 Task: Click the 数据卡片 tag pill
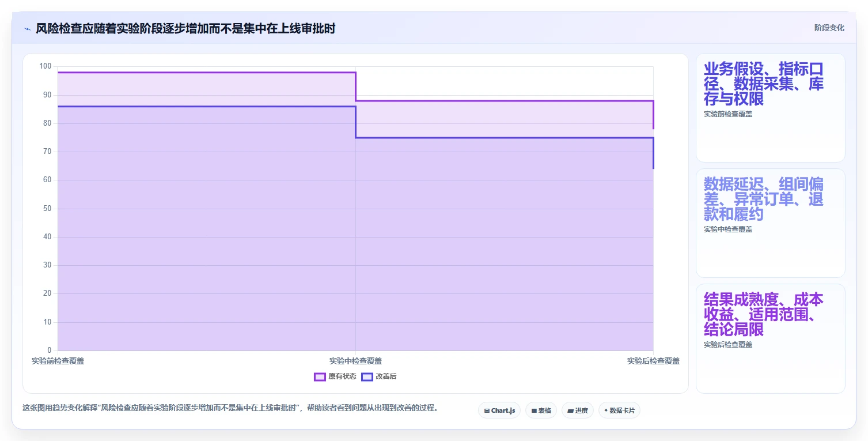coord(619,410)
